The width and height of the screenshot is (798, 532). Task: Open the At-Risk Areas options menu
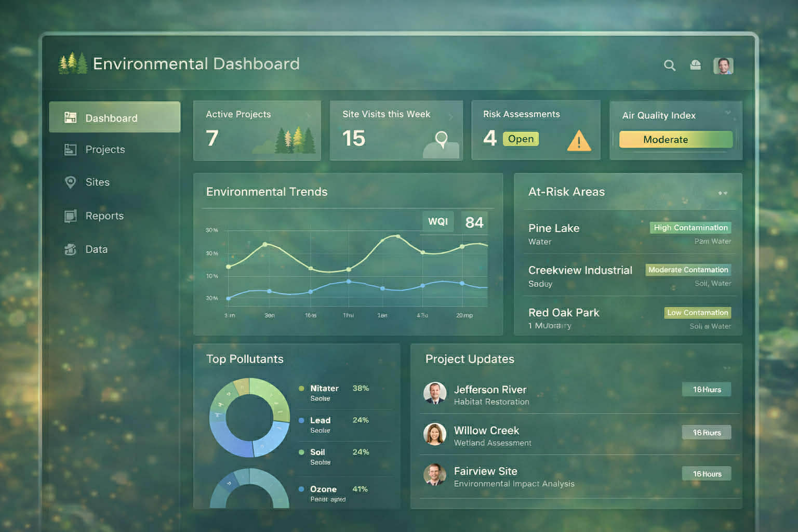[722, 193]
